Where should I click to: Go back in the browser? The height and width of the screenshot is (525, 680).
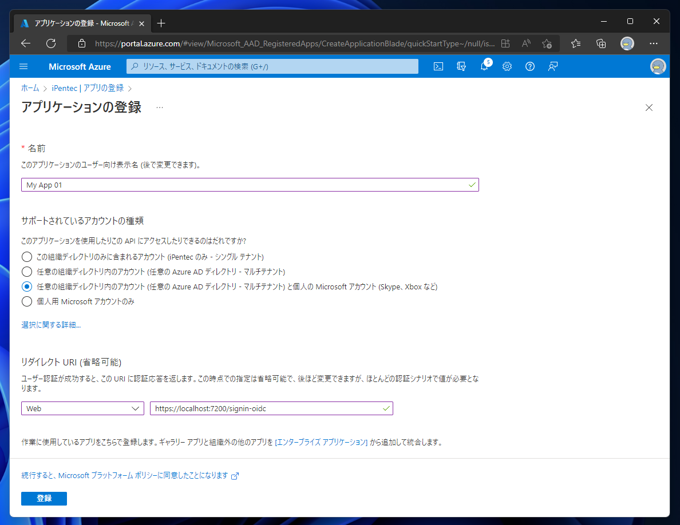(x=26, y=43)
